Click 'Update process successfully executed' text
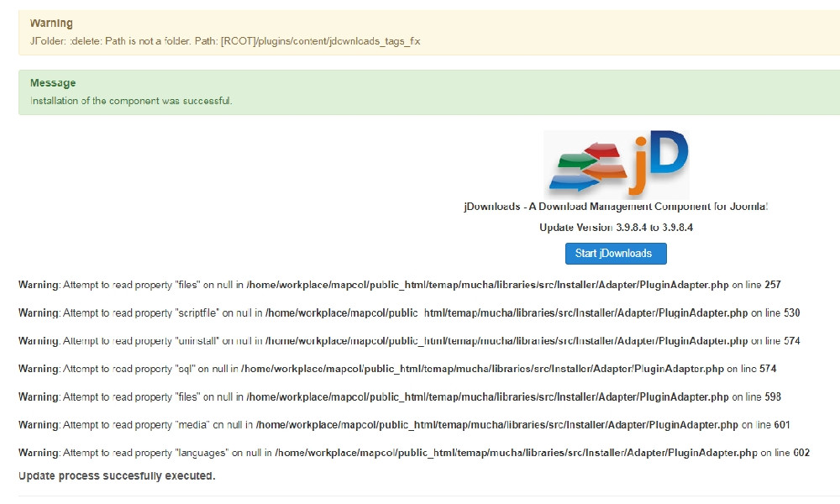840x504 pixels. 117,476
